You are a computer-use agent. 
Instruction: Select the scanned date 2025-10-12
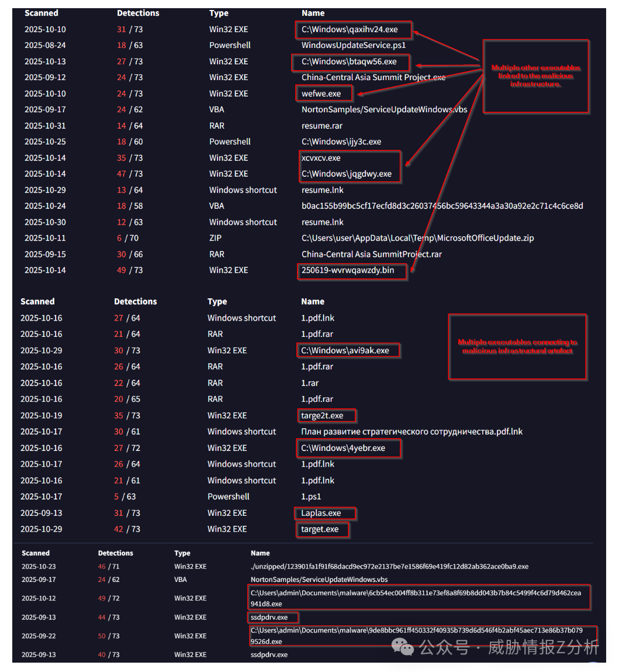[x=39, y=598]
